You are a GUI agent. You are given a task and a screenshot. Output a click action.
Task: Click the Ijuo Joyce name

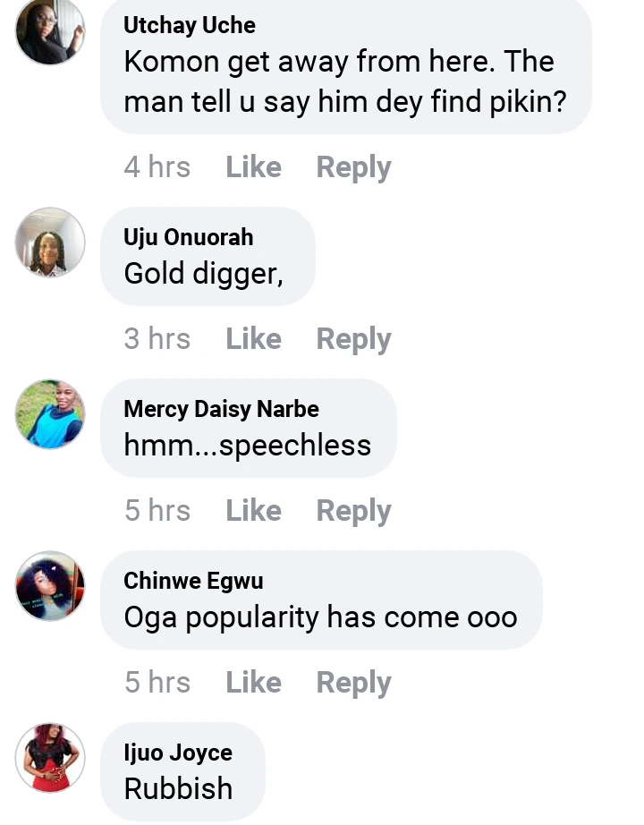pos(178,753)
